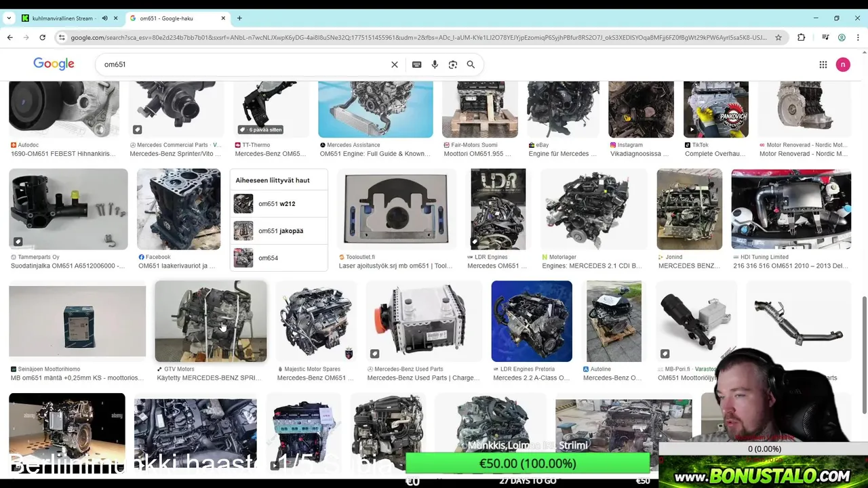Screen dimensions: 868x488
Task: View site information for google.com
Action: pyautogui.click(x=62, y=37)
